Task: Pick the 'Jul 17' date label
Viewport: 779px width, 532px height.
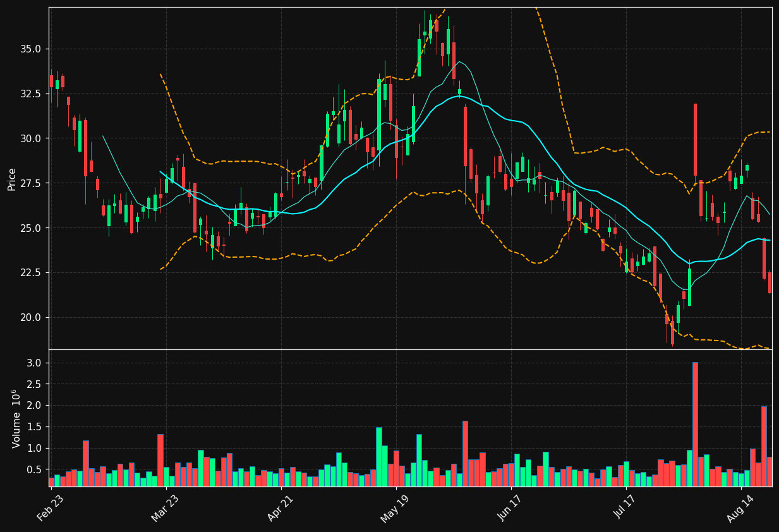Action: [624, 508]
